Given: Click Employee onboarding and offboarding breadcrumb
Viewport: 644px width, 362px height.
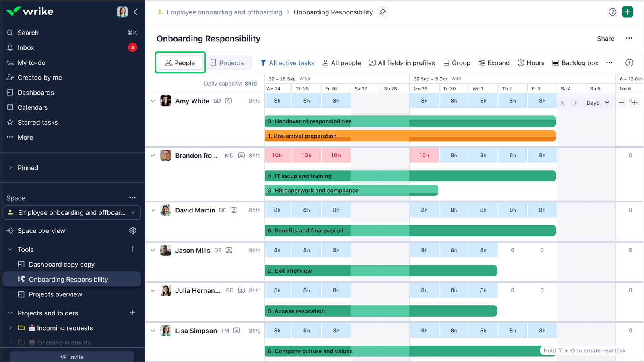Looking at the screenshot, I should tap(224, 12).
